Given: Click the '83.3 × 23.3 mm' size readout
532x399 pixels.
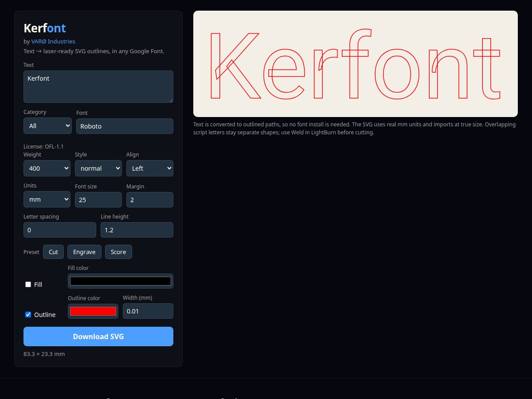Looking at the screenshot, I should [44, 354].
